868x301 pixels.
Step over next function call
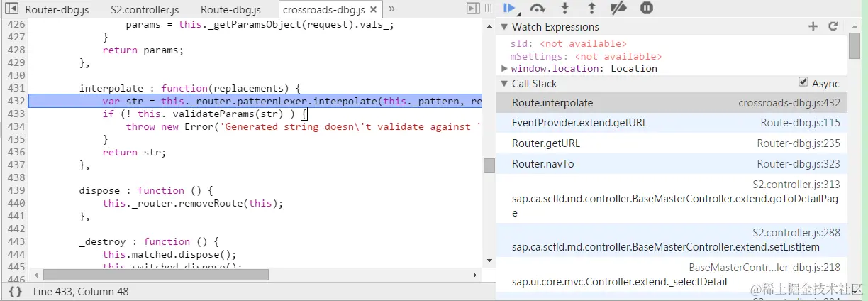point(537,9)
